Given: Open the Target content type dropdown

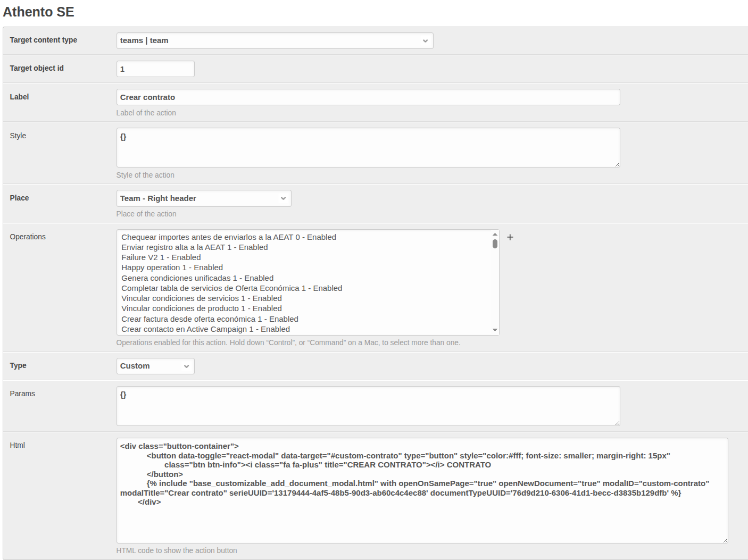Looking at the screenshot, I should click(x=275, y=41).
